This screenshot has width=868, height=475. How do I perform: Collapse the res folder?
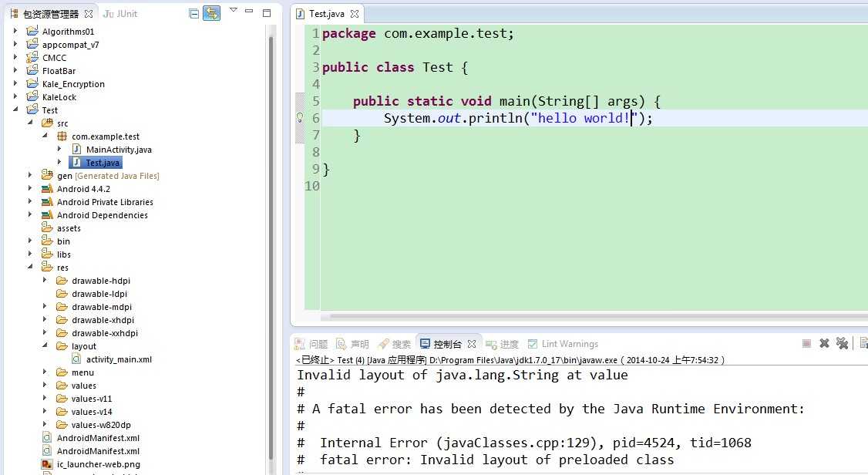click(x=30, y=267)
